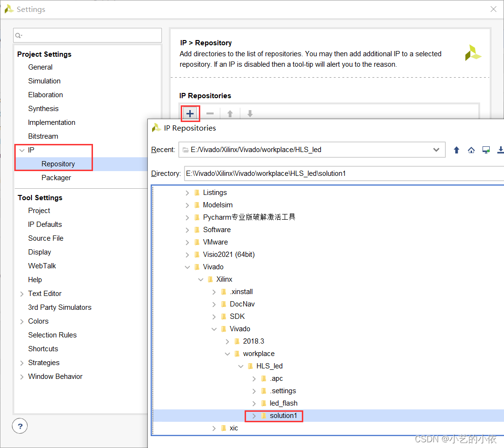Collapse the top-level Vivado folder

pos(187,267)
